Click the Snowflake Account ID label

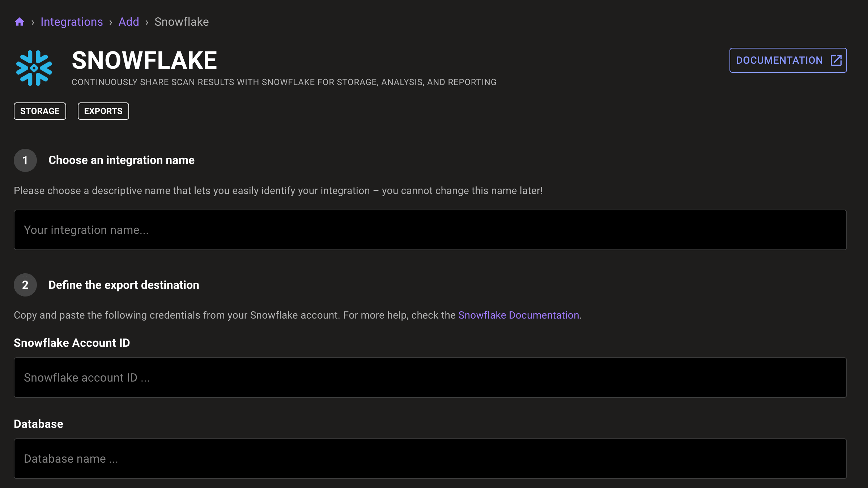tap(72, 343)
